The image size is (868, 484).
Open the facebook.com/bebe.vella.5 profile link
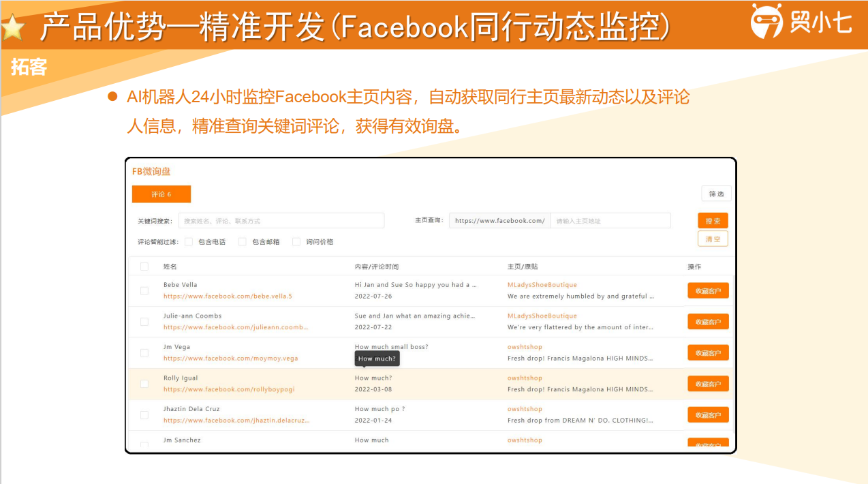228,297
